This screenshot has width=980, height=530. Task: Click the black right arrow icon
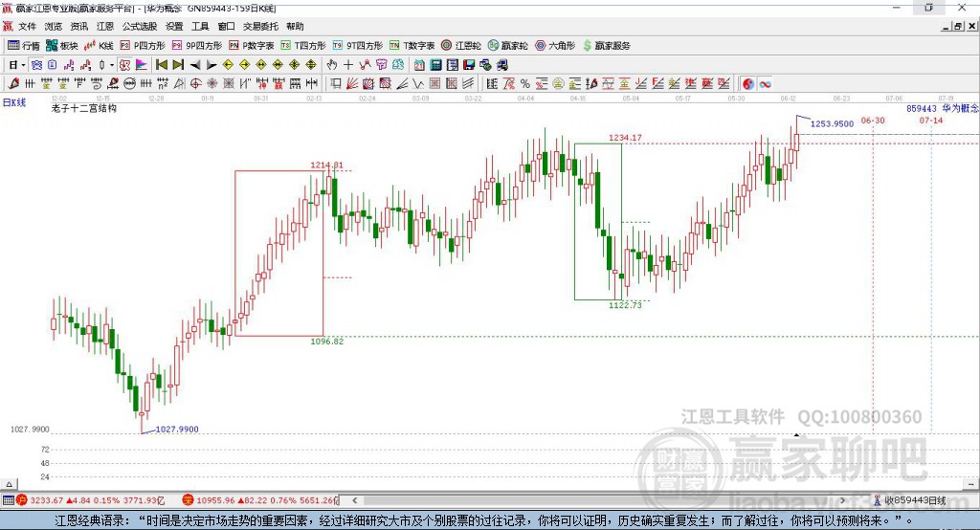212,65
